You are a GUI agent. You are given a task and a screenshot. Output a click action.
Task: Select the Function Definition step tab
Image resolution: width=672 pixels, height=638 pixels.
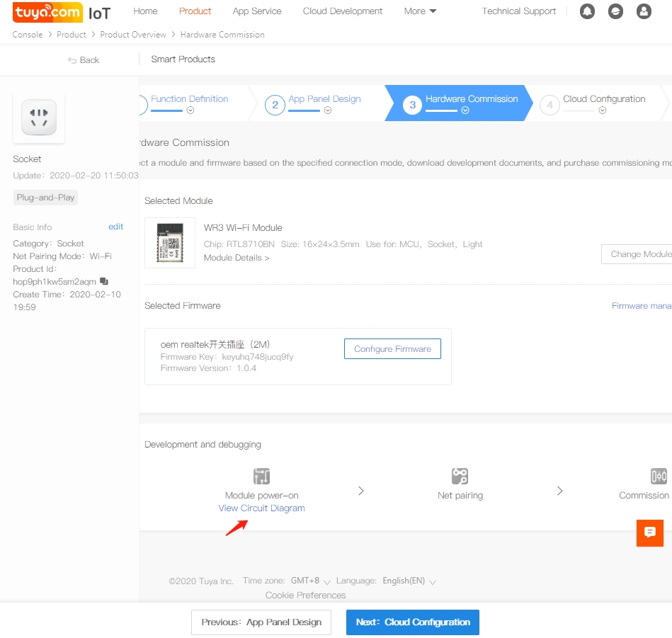pos(189,99)
